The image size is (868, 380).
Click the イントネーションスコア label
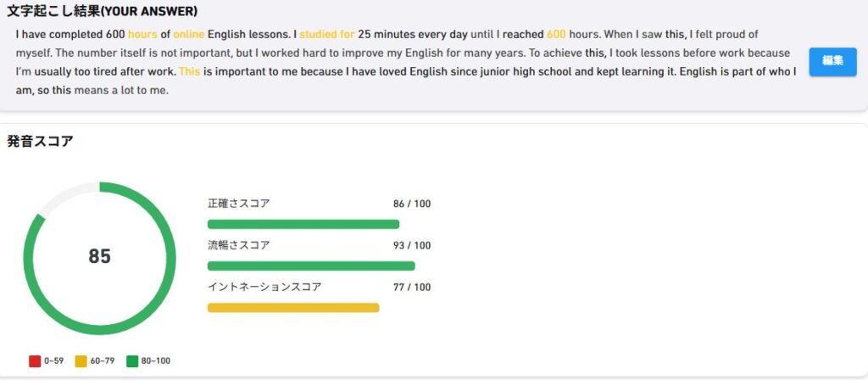(x=264, y=287)
